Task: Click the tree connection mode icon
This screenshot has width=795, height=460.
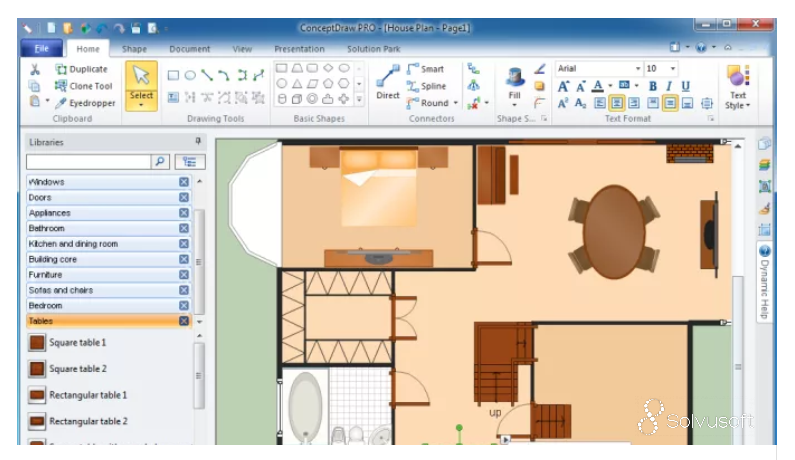Action: [x=473, y=86]
